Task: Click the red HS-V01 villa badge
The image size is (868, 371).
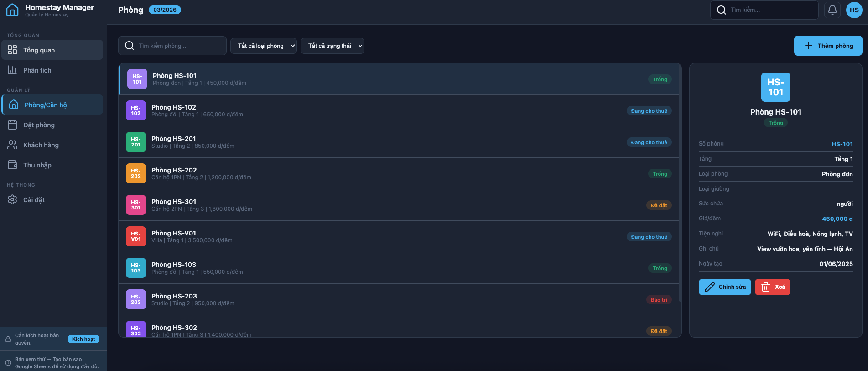Action: coord(136,236)
